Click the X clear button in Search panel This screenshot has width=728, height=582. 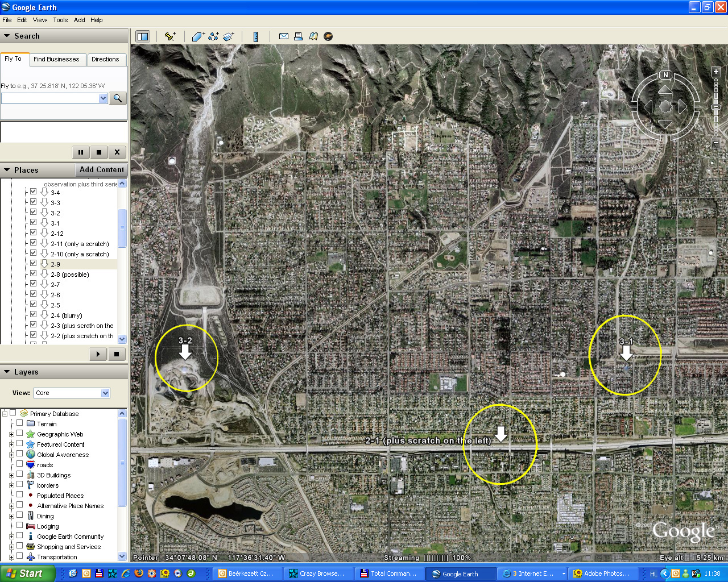click(117, 152)
